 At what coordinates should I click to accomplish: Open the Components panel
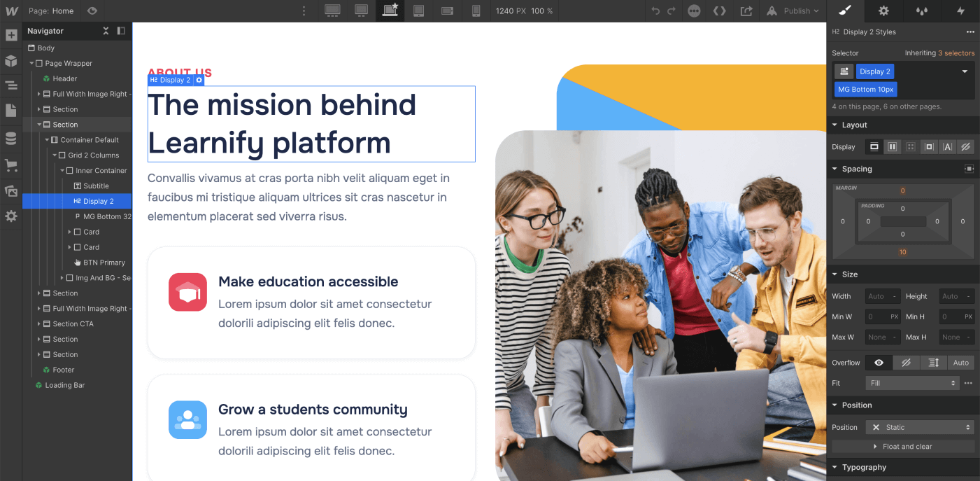(11, 60)
